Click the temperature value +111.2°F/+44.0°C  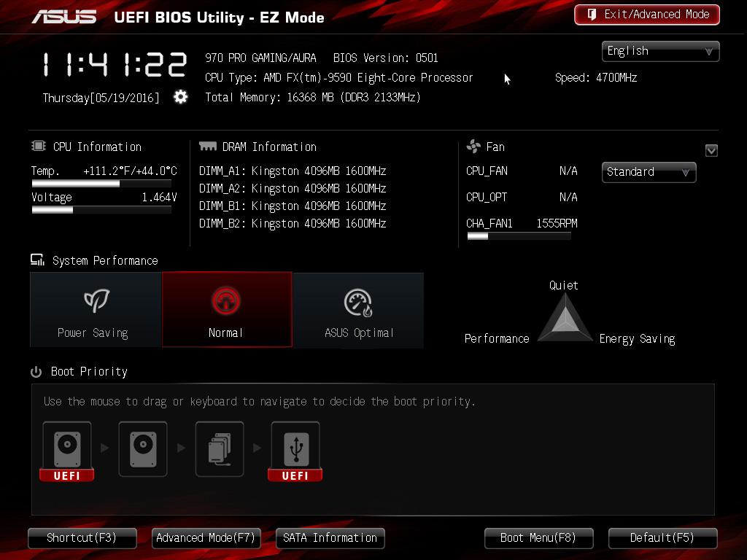point(130,171)
